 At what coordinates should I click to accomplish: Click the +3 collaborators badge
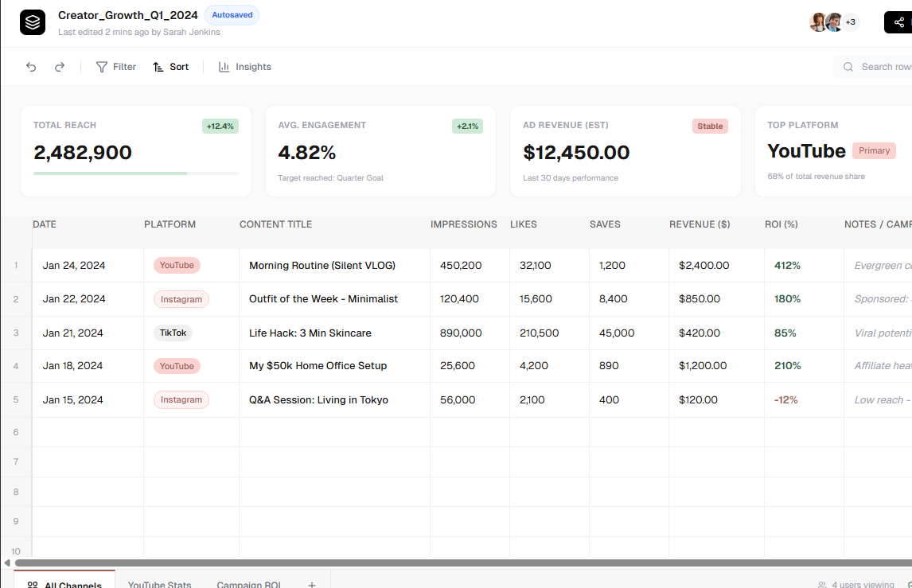click(850, 22)
